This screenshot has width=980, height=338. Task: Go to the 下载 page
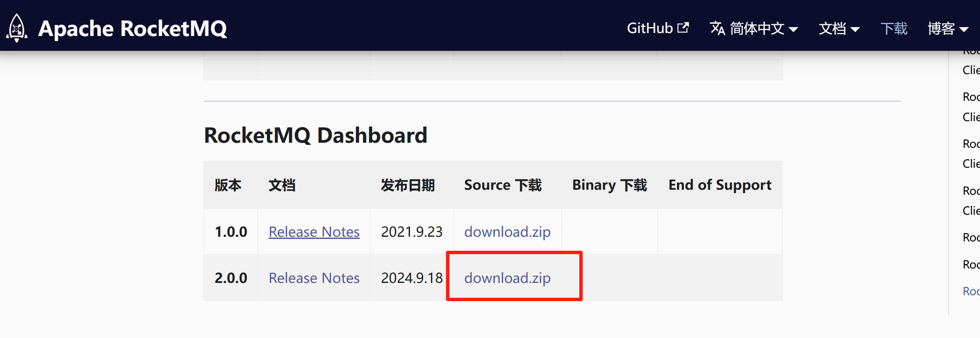pos(894,28)
